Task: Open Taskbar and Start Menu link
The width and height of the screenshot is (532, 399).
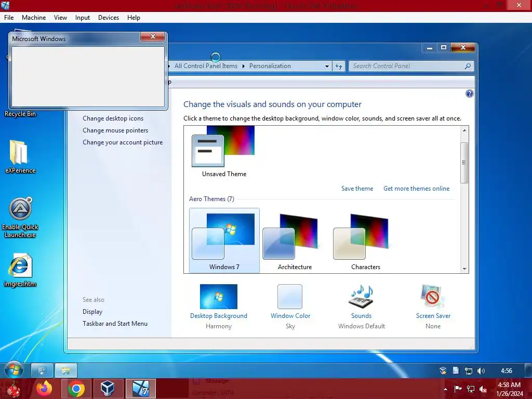Action: click(115, 323)
